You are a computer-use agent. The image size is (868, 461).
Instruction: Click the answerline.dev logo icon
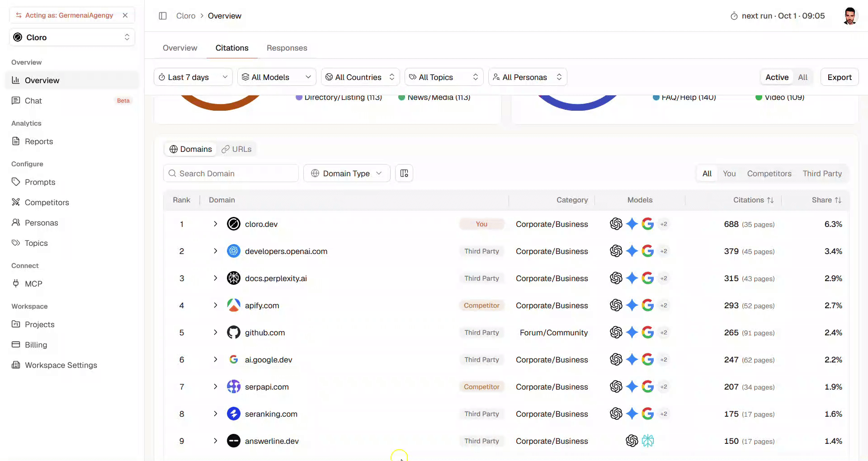point(234,441)
